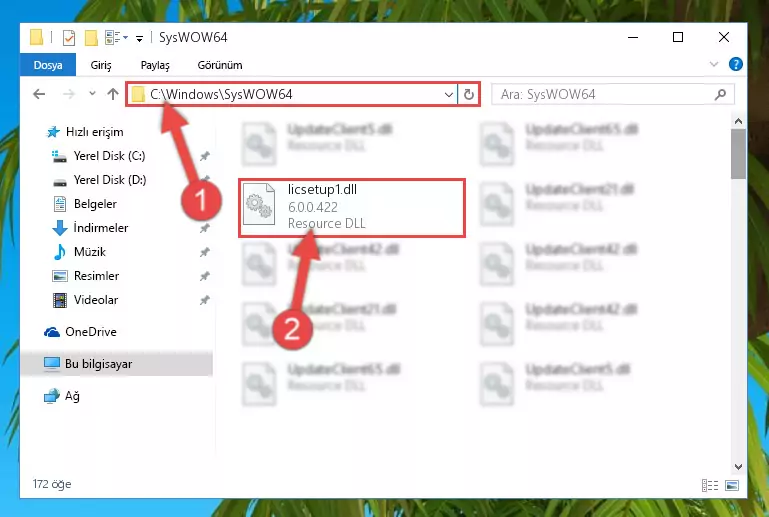The width and height of the screenshot is (769, 517).
Task: Open the Help question mark icon
Action: [x=735, y=64]
